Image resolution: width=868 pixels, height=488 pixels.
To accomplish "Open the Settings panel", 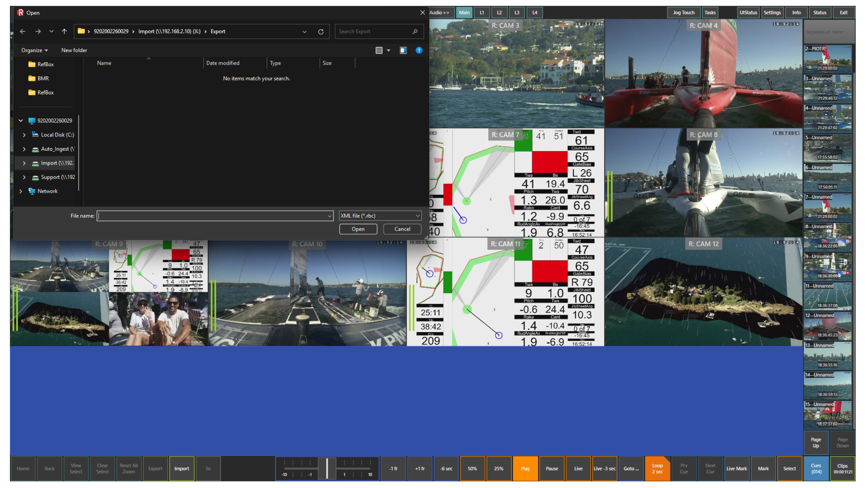I will 772,12.
